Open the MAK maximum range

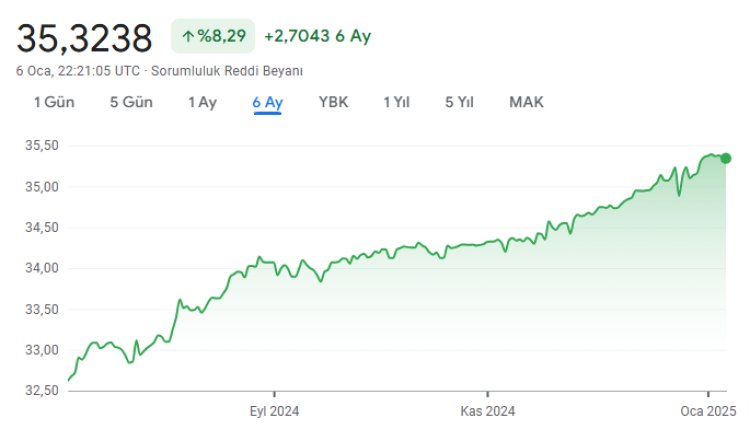click(526, 102)
